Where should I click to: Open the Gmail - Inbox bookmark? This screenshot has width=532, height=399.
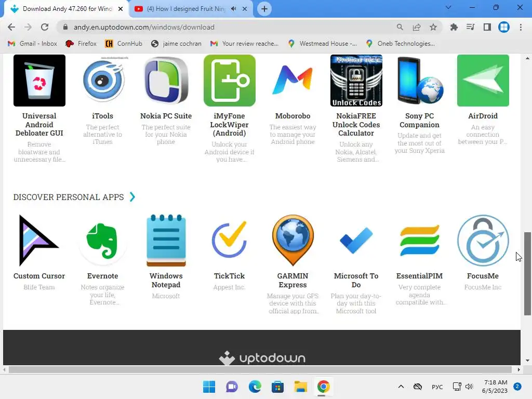coord(33,44)
